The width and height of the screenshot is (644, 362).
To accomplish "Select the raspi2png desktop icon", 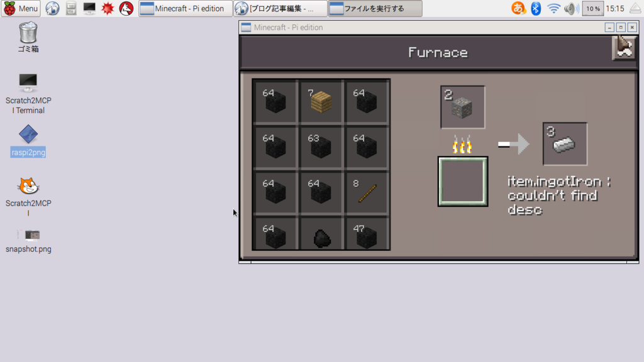I will (28, 141).
